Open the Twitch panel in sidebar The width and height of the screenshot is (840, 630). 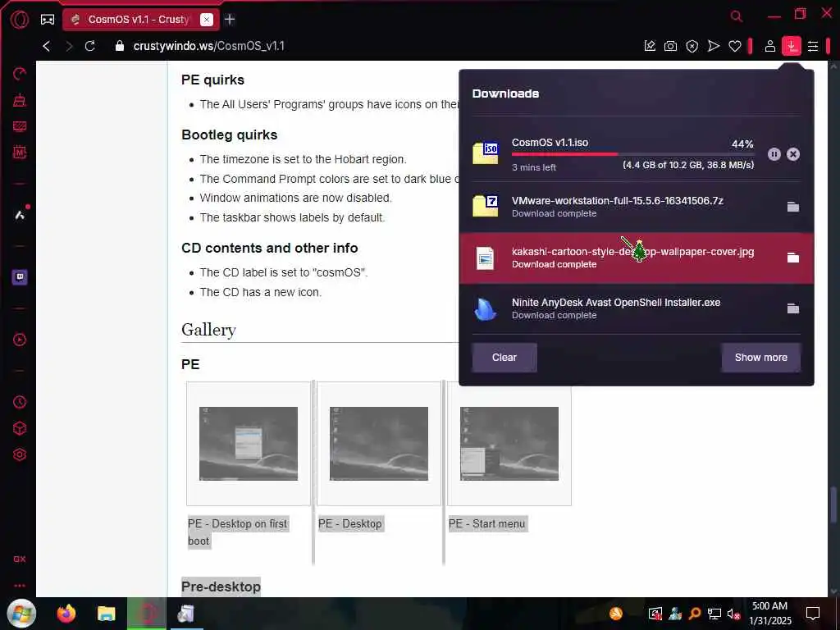20,277
